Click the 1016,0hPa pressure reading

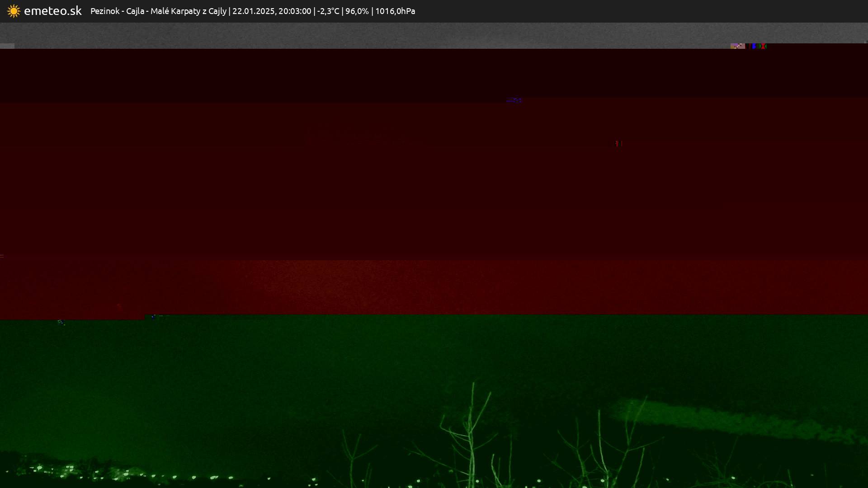point(395,11)
